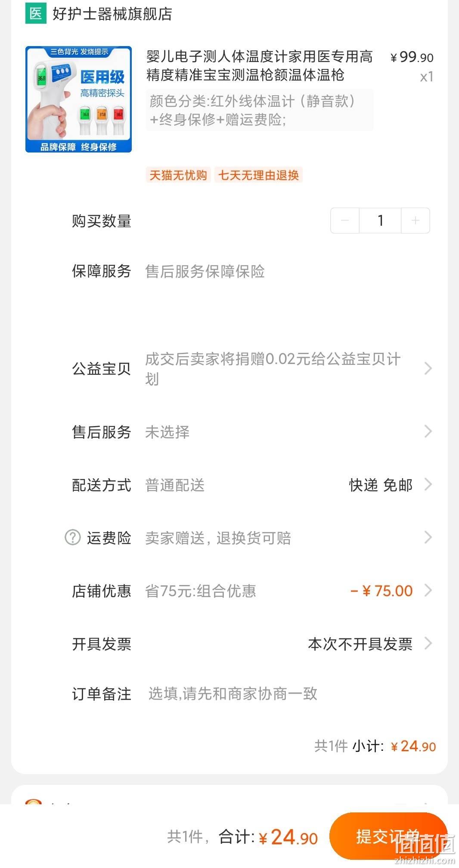
Task: Submit the order with 提交订单 button
Action: tap(388, 837)
